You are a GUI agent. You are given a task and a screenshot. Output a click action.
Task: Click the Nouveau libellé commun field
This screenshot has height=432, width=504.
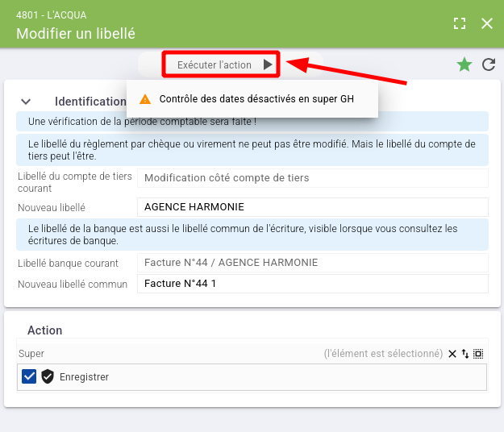point(313,284)
